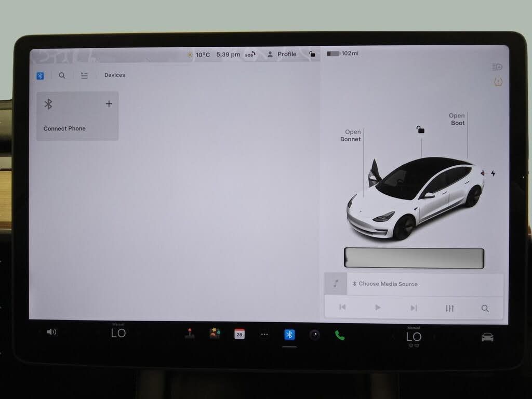Image resolution: width=532 pixels, height=399 pixels.
Task: Open the media list view icon
Action: pos(84,75)
